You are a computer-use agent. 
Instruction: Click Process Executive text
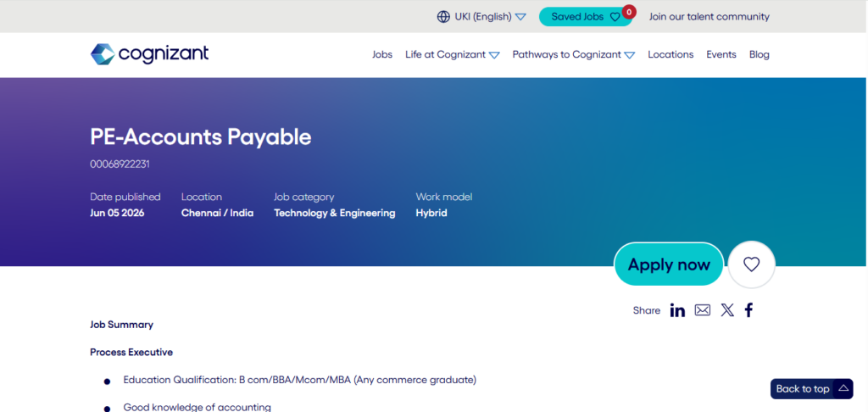pos(131,352)
